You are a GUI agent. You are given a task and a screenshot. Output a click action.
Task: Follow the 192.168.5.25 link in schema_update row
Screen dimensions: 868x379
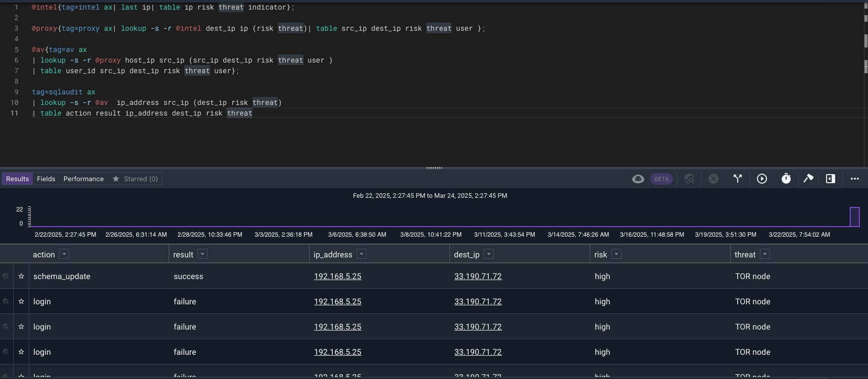tap(338, 277)
